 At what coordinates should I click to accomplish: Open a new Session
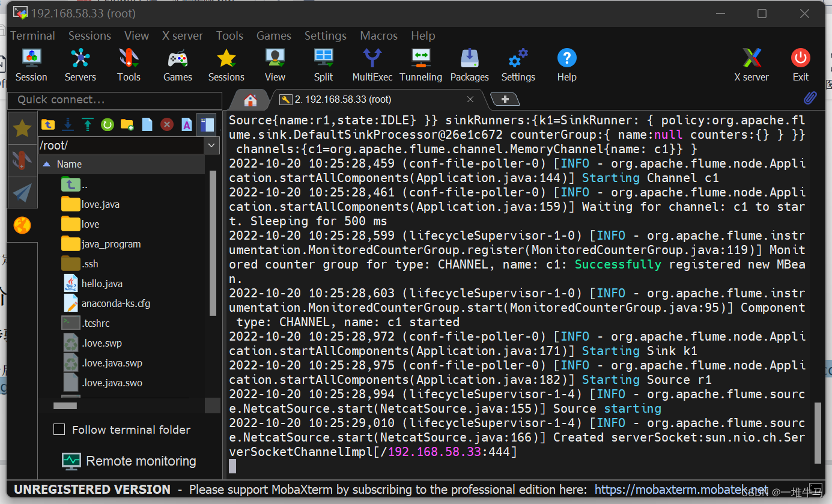31,63
